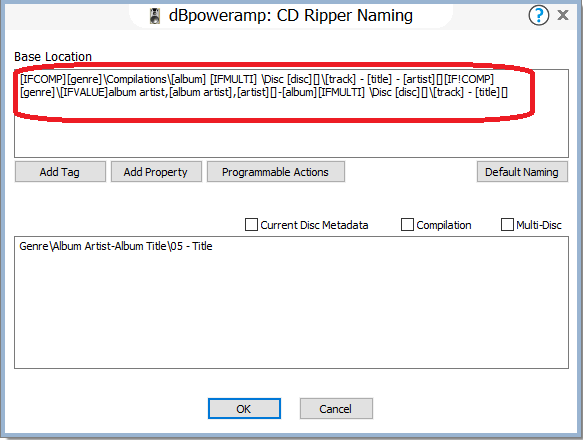Click the Base Location label

53,57
